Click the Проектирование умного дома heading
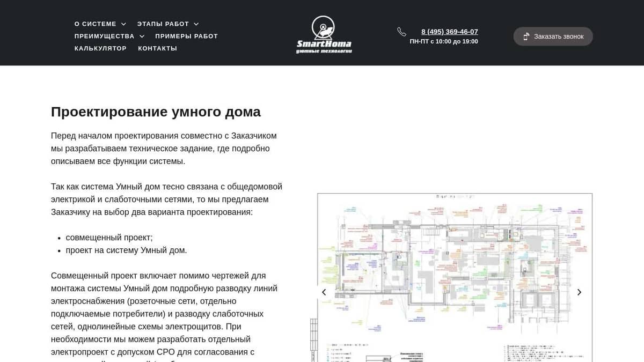This screenshot has height=362, width=644. tap(156, 112)
